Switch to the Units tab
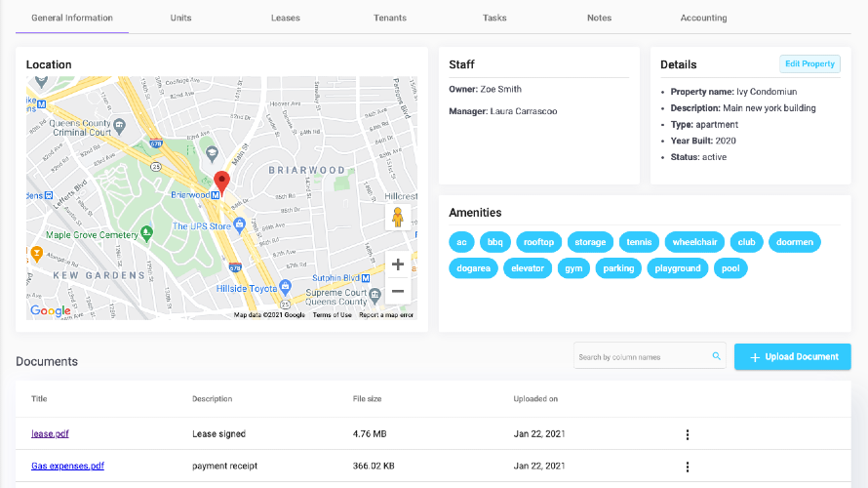This screenshot has height=488, width=868. (x=180, y=18)
